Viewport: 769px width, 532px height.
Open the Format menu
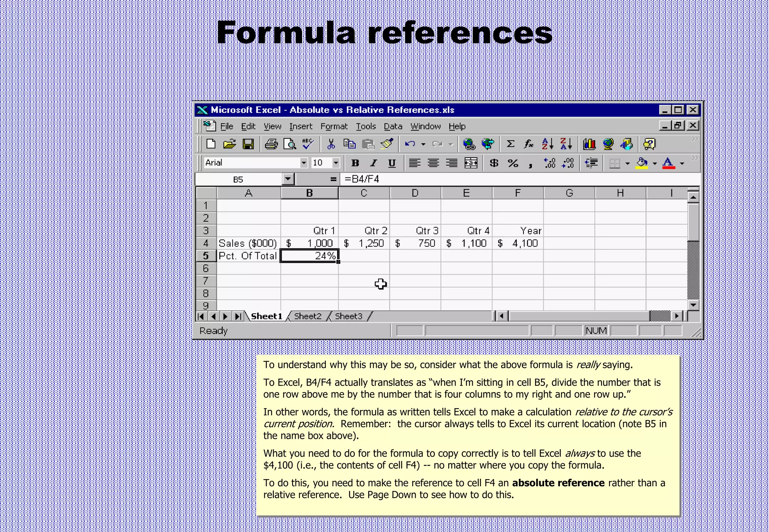click(x=334, y=126)
